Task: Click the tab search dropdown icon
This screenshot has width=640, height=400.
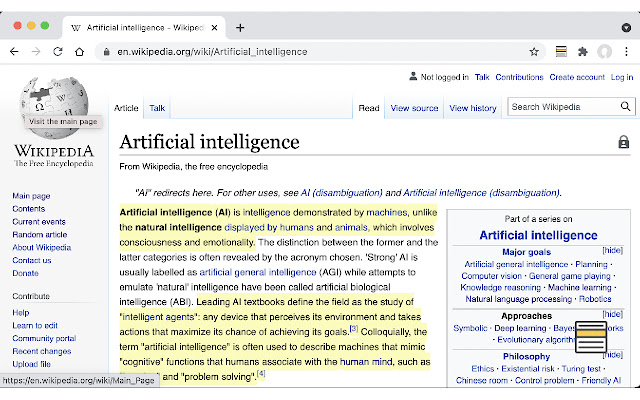Action: (x=626, y=27)
